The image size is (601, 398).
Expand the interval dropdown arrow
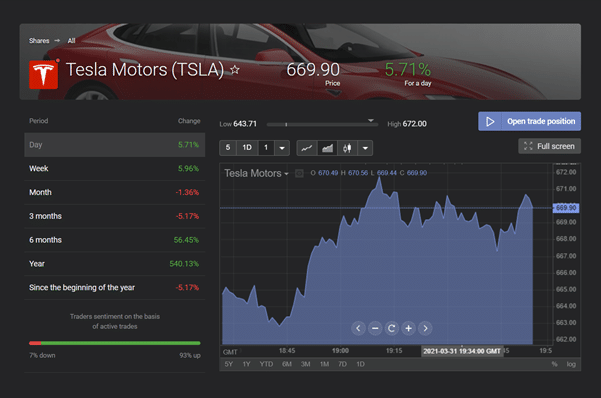[x=282, y=148]
